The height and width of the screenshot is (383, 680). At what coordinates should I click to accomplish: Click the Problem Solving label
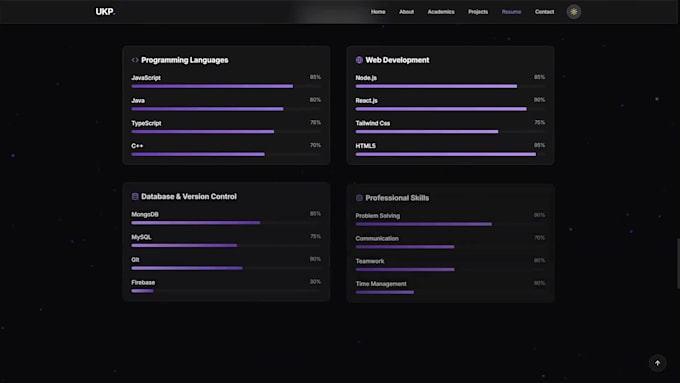coord(378,216)
